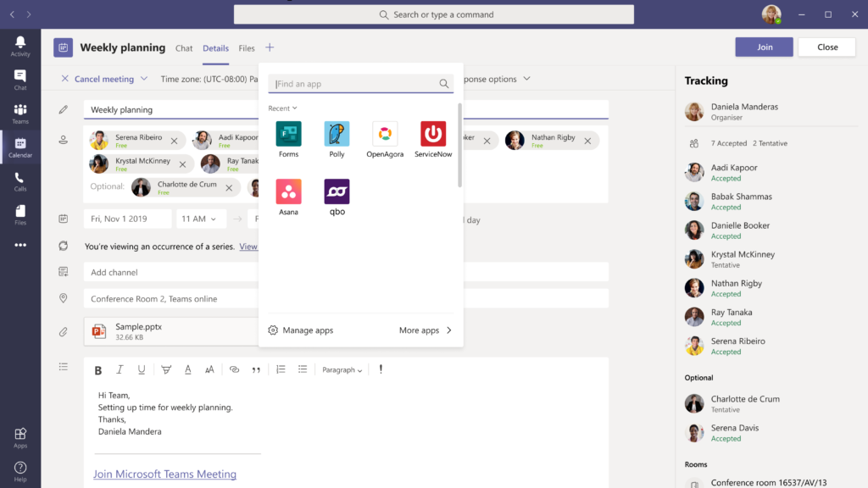Select the qbo app icon
868x488 pixels.
[337, 192]
